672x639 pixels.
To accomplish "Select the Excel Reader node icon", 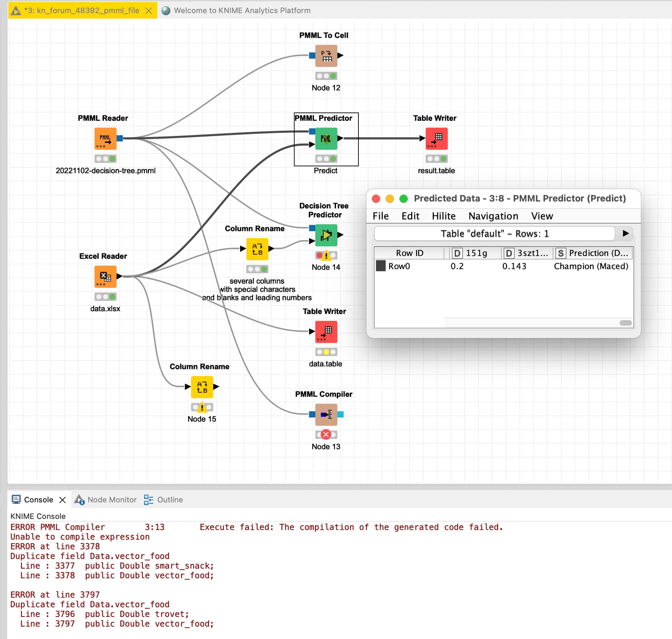I will [x=105, y=277].
